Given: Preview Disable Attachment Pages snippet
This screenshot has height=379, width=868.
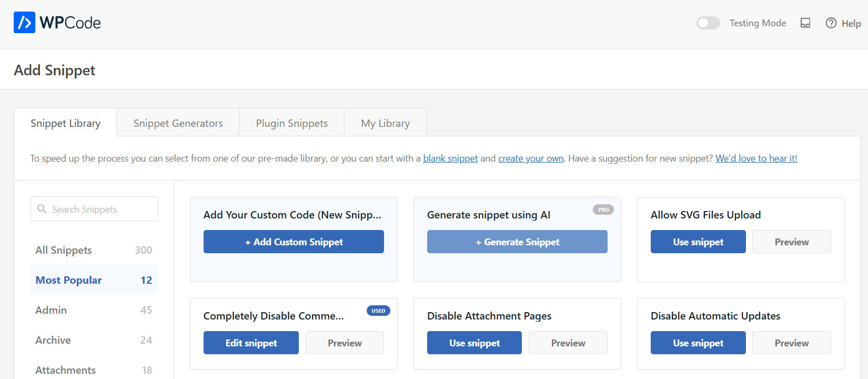Looking at the screenshot, I should (x=568, y=343).
